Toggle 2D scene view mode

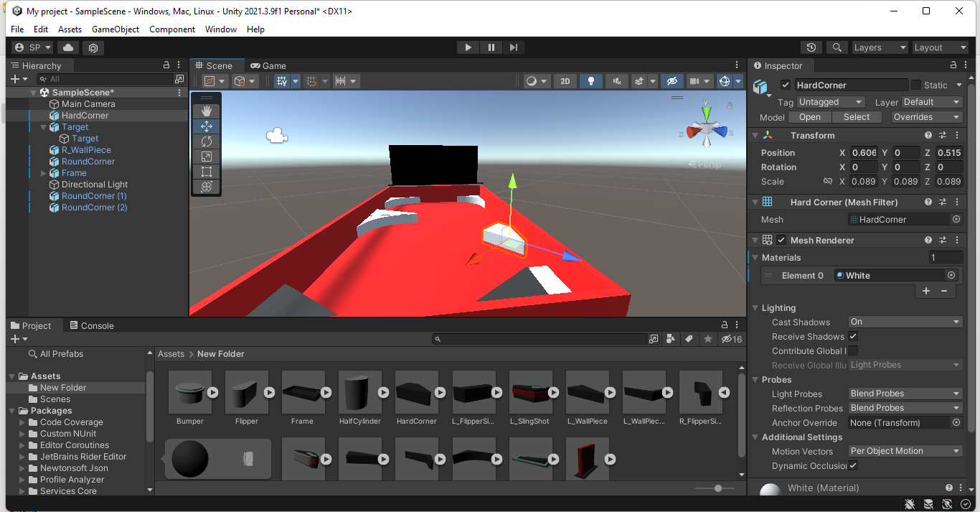[565, 81]
